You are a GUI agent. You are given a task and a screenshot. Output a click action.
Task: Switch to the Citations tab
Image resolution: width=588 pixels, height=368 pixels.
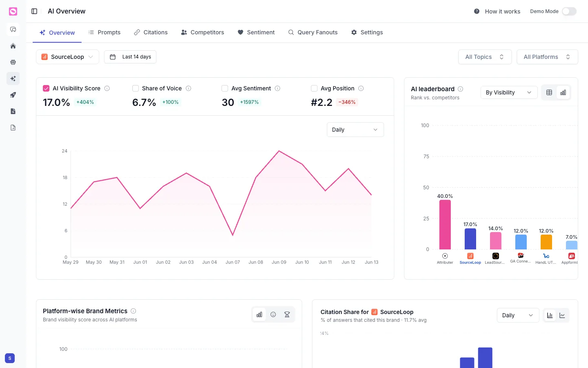pyautogui.click(x=151, y=32)
